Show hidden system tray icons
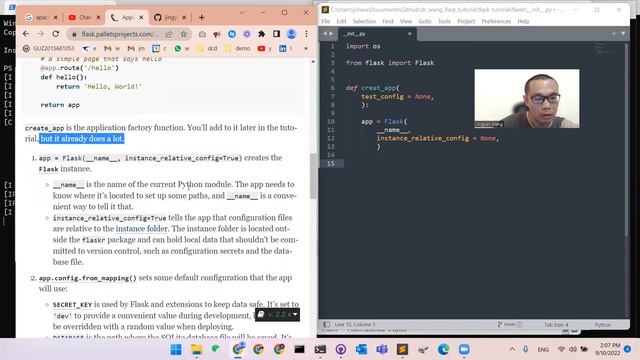 click(x=512, y=349)
